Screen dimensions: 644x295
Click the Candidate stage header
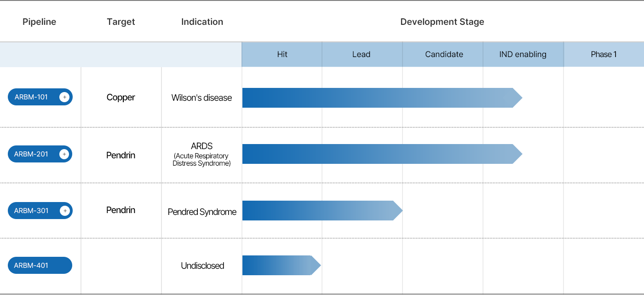[x=444, y=54]
